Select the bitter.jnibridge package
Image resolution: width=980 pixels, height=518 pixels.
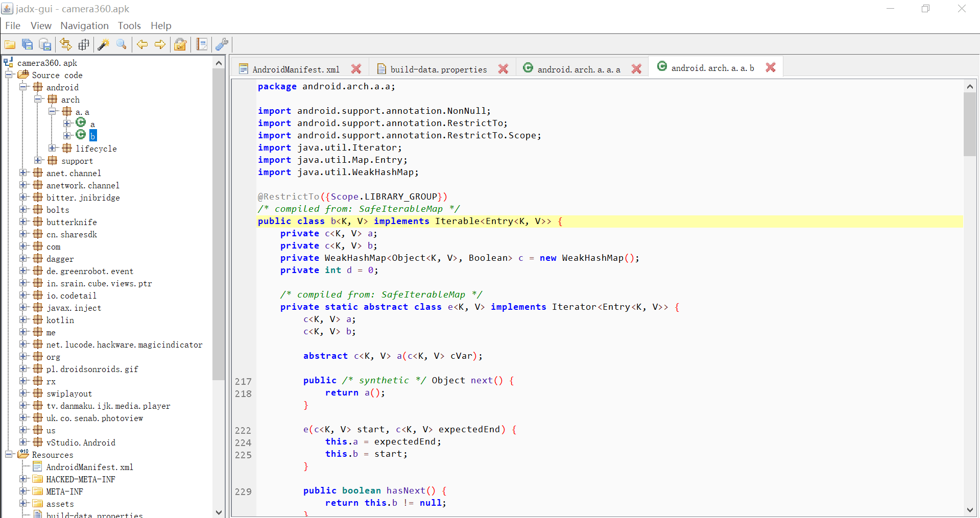tap(83, 198)
